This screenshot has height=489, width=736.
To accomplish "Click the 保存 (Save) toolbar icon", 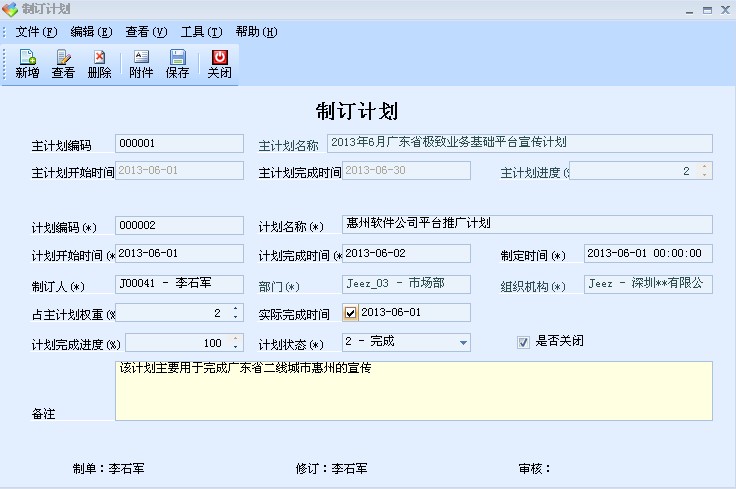I will (177, 64).
